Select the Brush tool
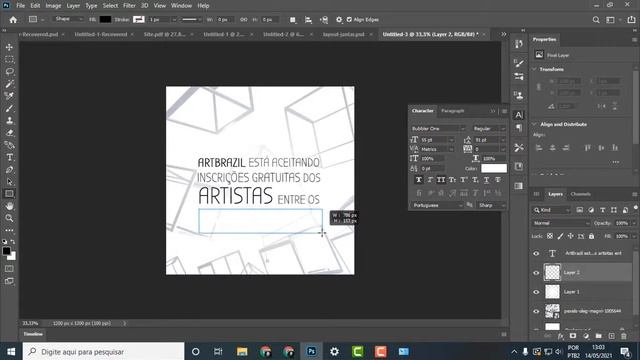 (9, 108)
